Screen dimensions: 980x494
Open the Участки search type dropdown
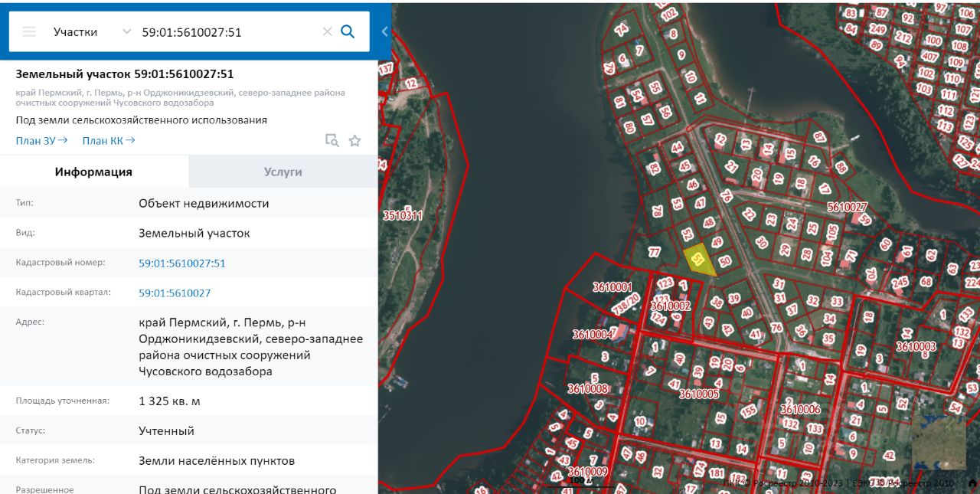pyautogui.click(x=90, y=31)
